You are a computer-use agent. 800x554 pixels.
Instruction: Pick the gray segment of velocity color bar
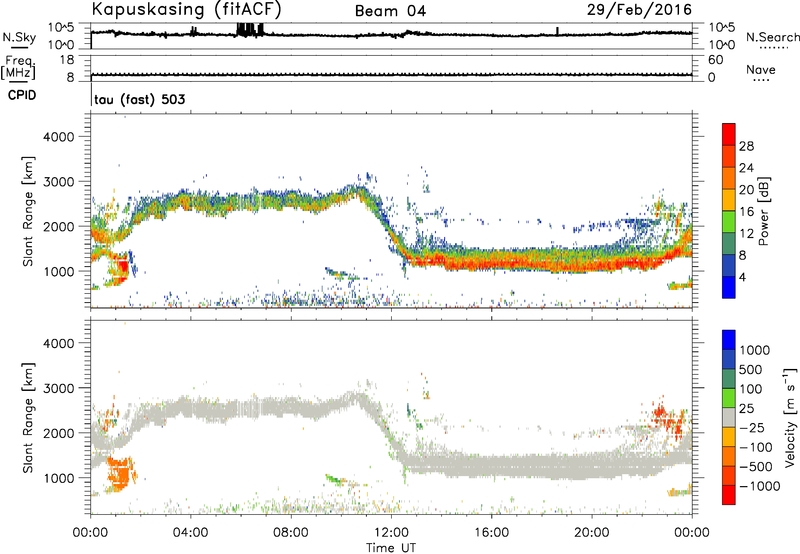pyautogui.click(x=729, y=418)
